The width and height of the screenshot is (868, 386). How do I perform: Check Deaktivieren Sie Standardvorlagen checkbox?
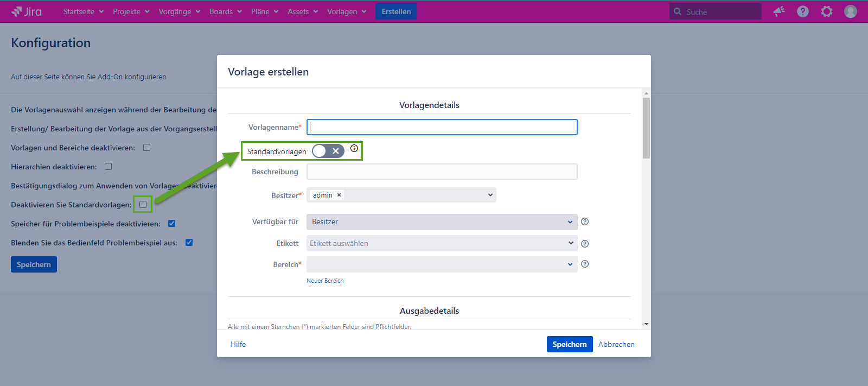143,205
